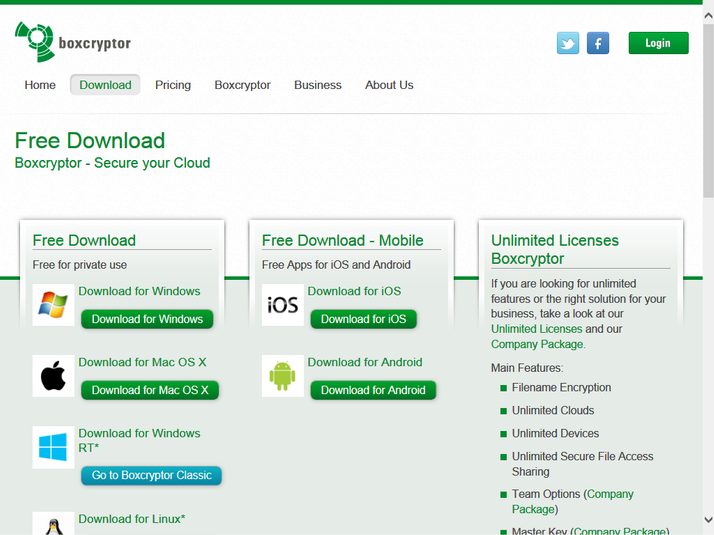Click the Windows flag icon
Image resolution: width=714 pixels, height=535 pixels.
pos(53,305)
